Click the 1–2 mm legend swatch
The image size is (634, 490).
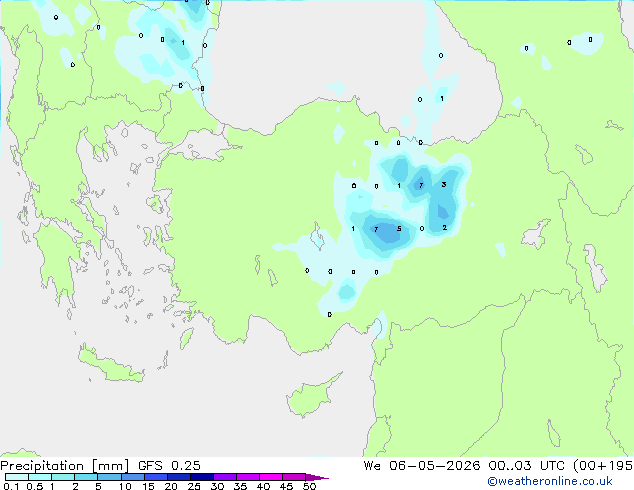pyautogui.click(x=63, y=477)
